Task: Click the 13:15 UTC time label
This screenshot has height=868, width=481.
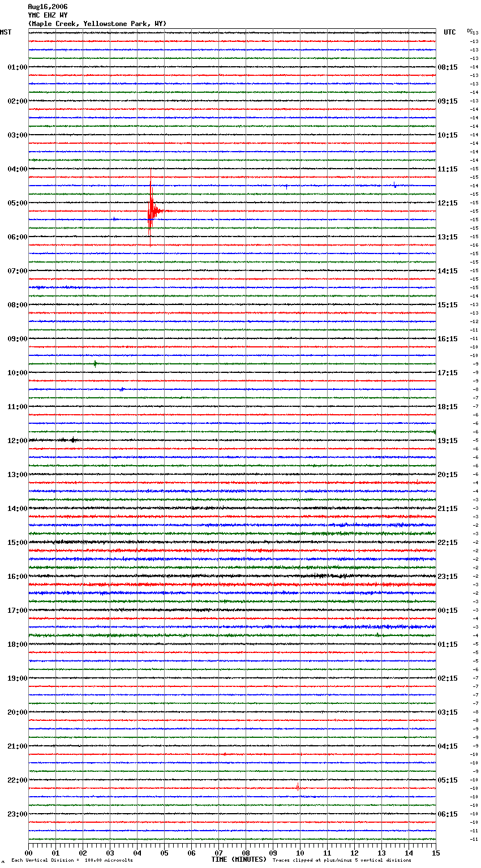Action: pos(448,237)
